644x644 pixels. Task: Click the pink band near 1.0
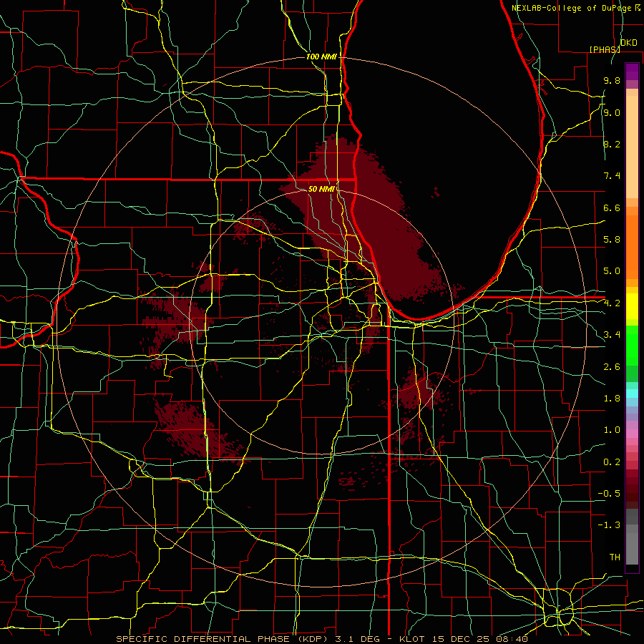click(632, 434)
